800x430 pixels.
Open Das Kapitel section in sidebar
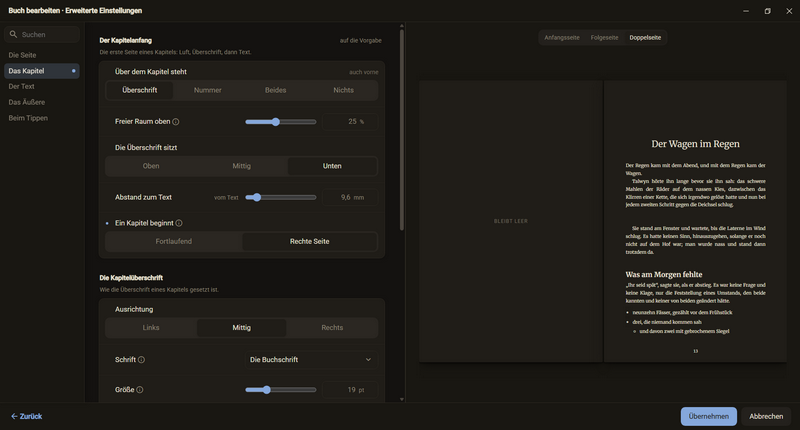coord(42,71)
